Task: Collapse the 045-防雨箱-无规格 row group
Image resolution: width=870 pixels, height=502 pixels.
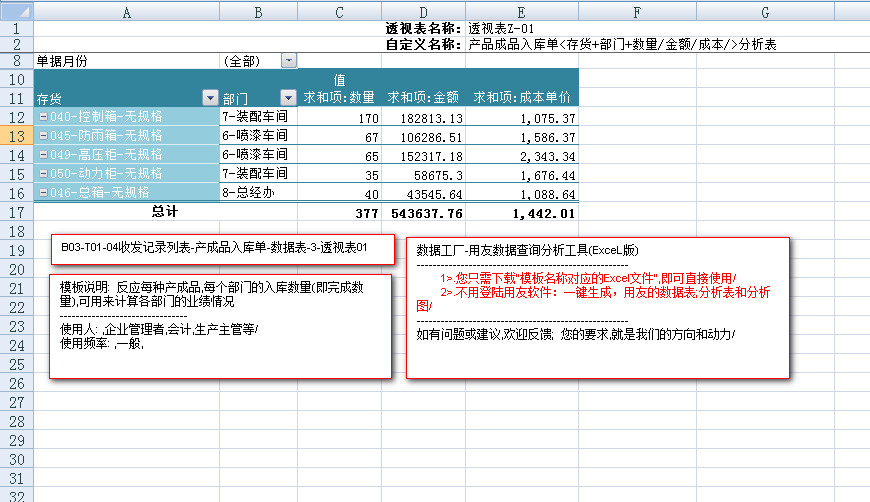Action: 42,136
